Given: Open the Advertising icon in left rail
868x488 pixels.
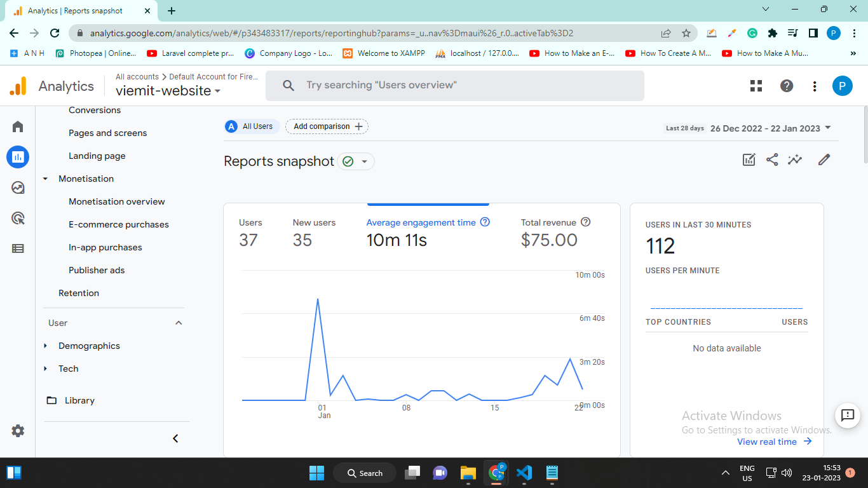Looking at the screenshot, I should (x=18, y=218).
